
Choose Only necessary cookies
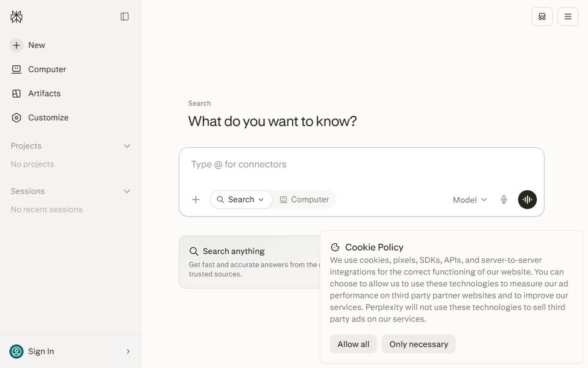pos(419,344)
